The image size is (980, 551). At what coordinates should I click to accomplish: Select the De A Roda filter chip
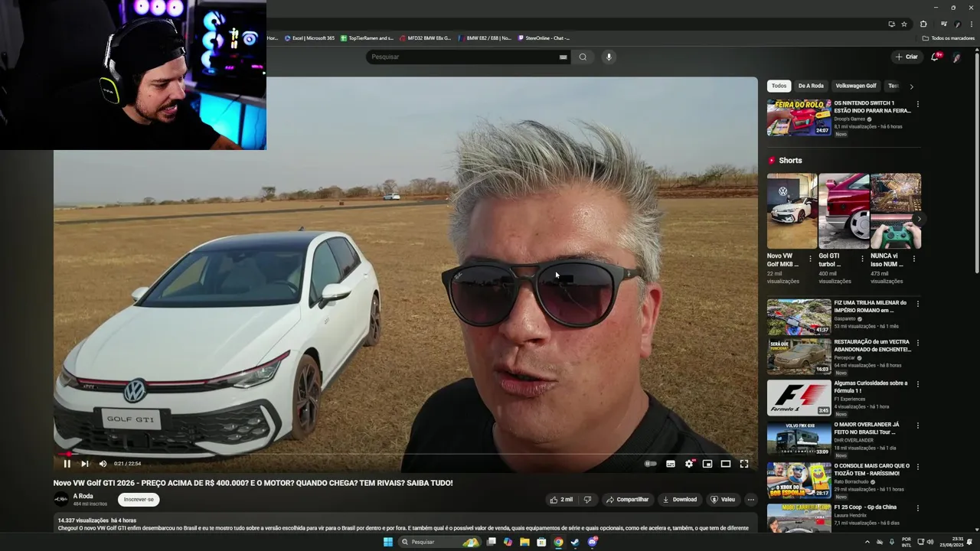811,86
